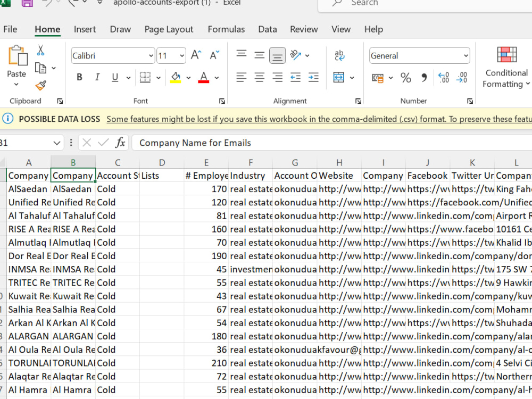Expand Paste options arrow
532x399 pixels.
(x=16, y=84)
